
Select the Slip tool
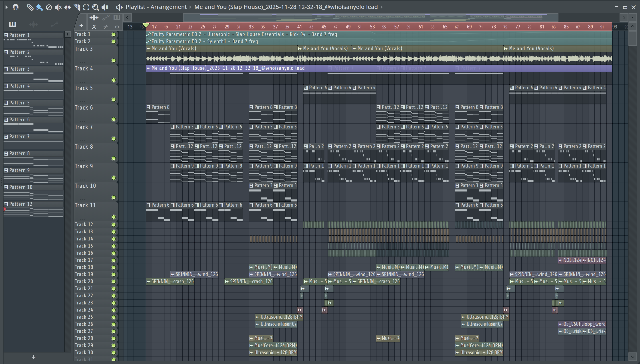pyautogui.click(x=68, y=7)
